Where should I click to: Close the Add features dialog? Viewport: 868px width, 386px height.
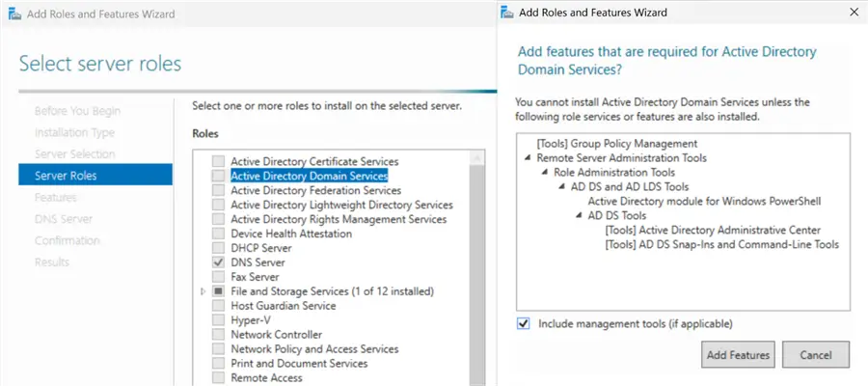(854, 13)
